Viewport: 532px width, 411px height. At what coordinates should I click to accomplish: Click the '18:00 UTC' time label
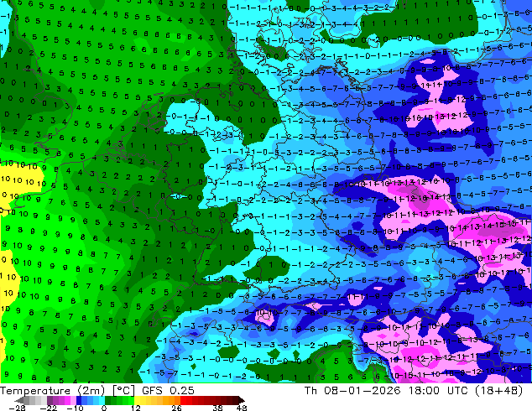(436, 391)
